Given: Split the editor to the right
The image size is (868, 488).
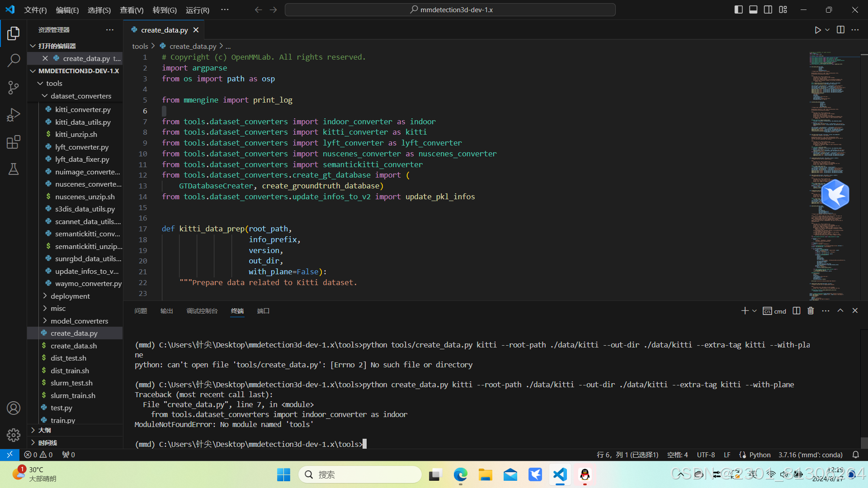Looking at the screenshot, I should [x=840, y=30].
